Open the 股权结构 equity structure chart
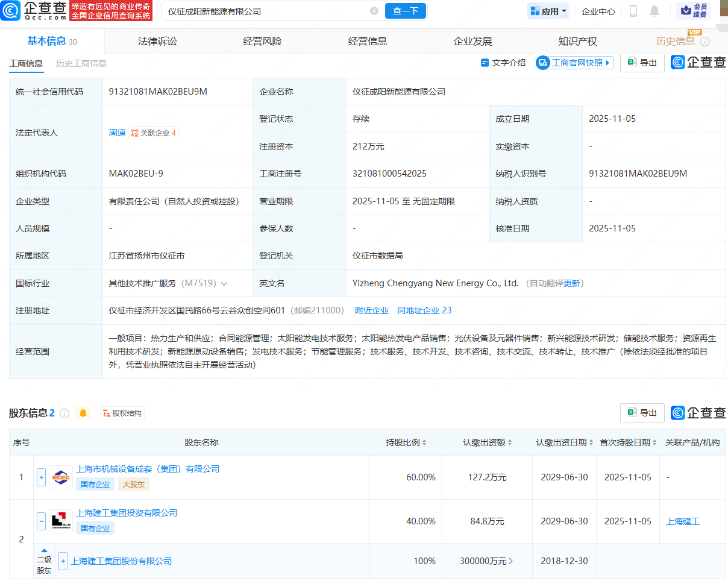Screen dimensions: 728x581 coord(122,413)
